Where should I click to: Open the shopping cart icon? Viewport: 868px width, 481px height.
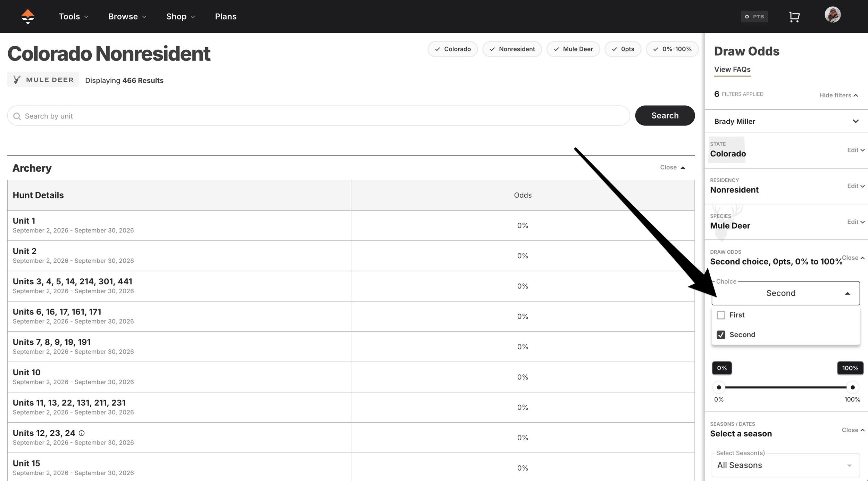tap(794, 17)
